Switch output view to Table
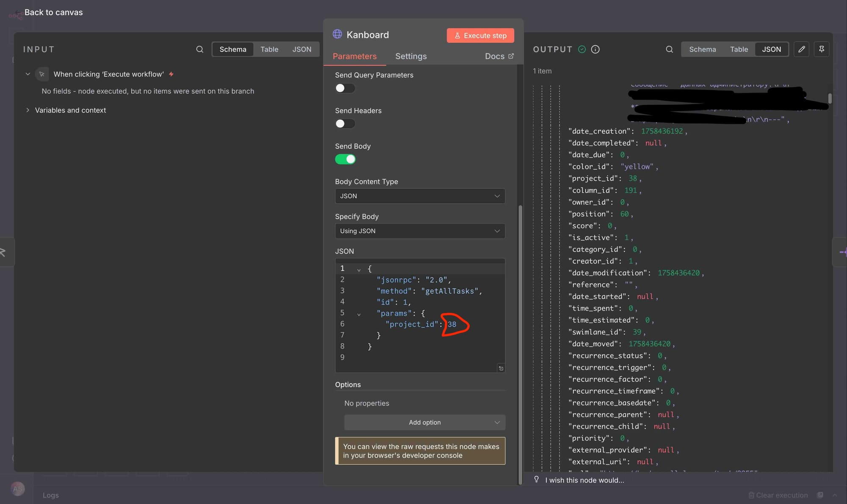Viewport: 847px width, 504px height. click(x=739, y=49)
